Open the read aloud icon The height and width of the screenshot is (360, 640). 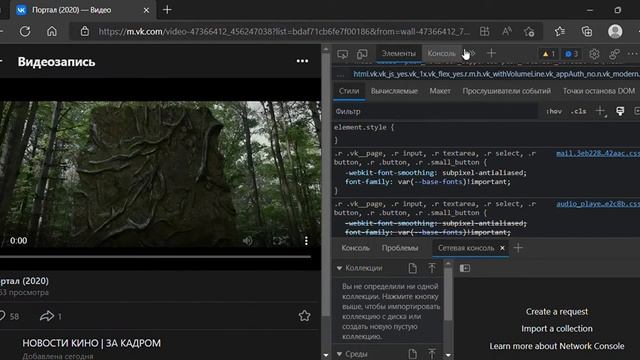click(507, 31)
